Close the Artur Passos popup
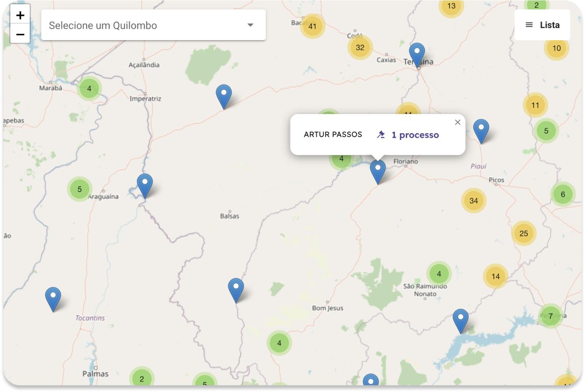Viewport: 585px width, 392px height. click(x=458, y=122)
